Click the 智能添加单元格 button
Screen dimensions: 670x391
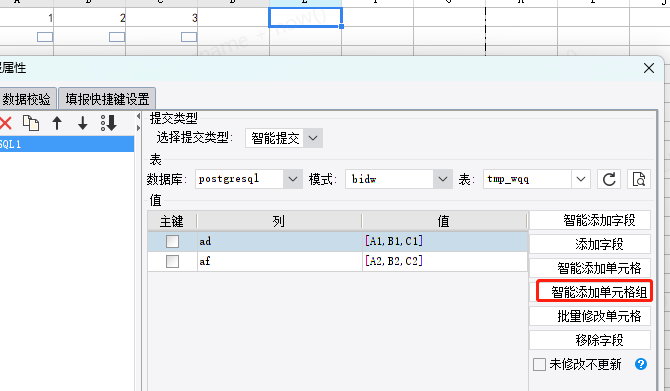pyautogui.click(x=590, y=268)
